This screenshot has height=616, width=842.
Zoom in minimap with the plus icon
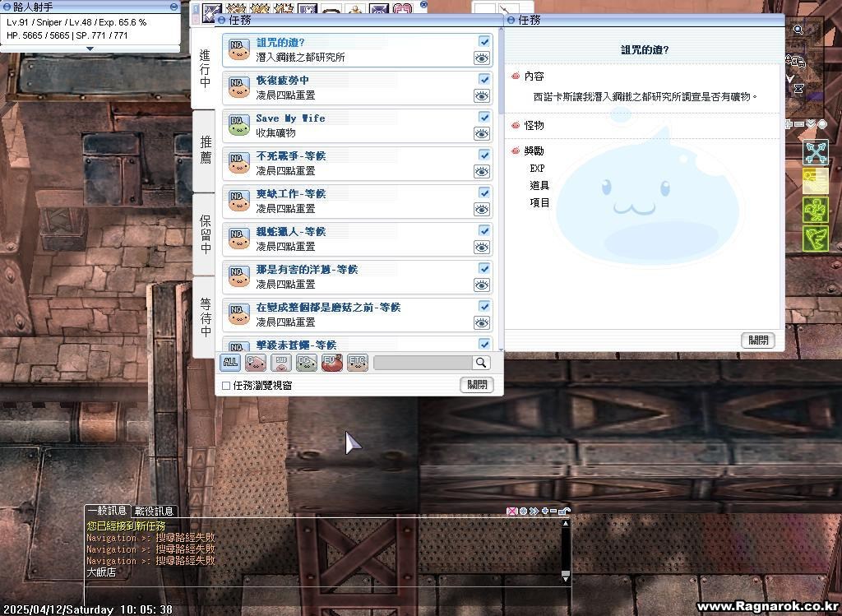(x=789, y=124)
